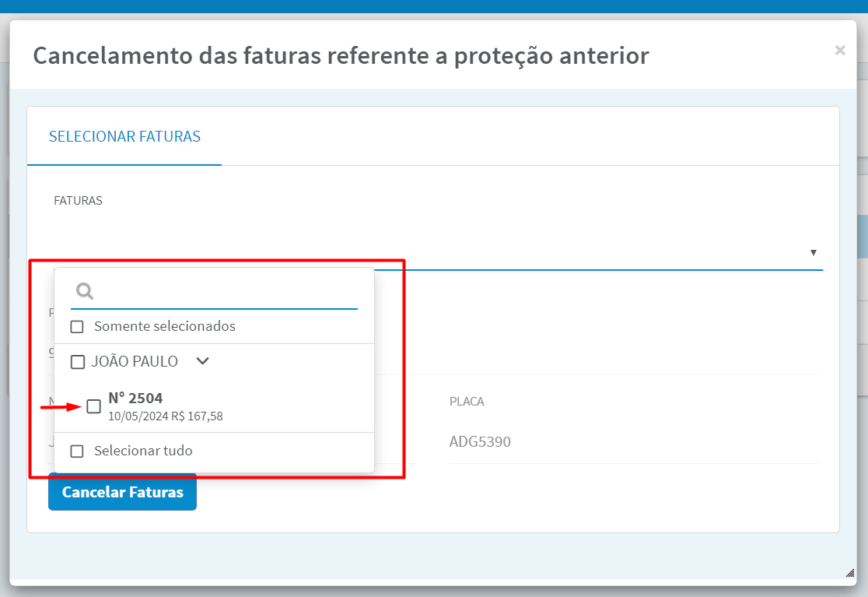This screenshot has height=597, width=868.
Task: Close the Cancelamento das faturas dialog
Action: coord(840,51)
